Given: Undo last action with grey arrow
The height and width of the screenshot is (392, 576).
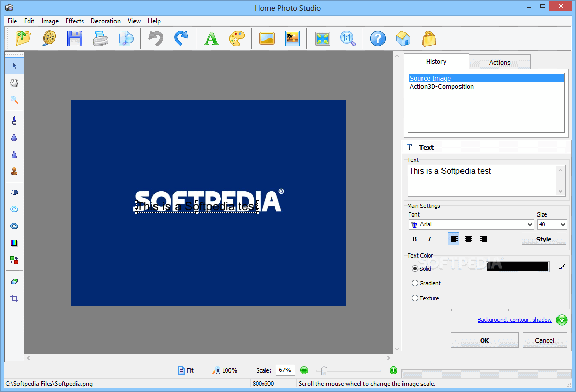Looking at the screenshot, I should [156, 38].
